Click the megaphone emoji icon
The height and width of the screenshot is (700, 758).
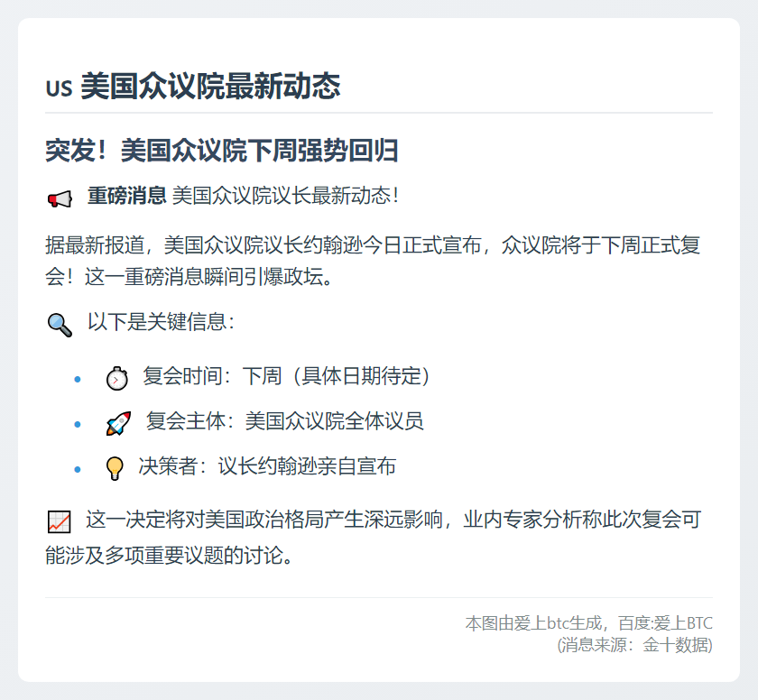[x=60, y=198]
